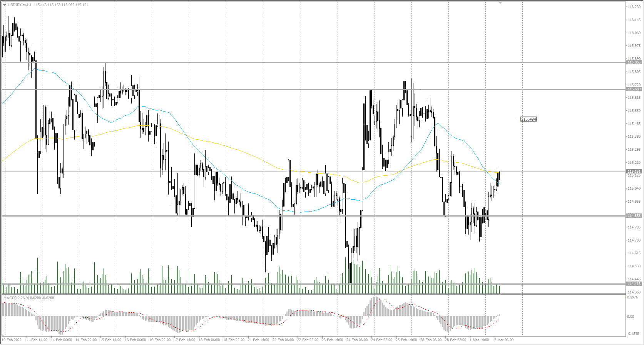Click the 18 Feb 22:00 time label
The width and height of the screenshot is (644, 345).
[234, 340]
